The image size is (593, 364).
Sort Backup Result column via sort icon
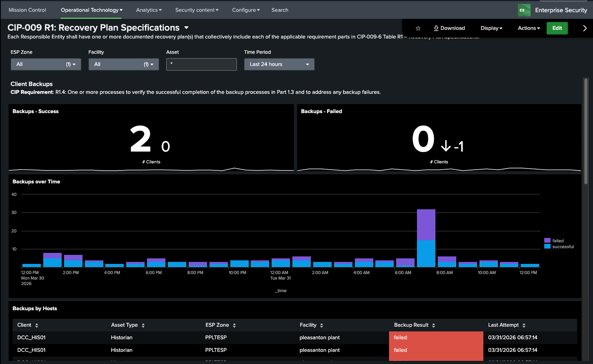click(433, 326)
